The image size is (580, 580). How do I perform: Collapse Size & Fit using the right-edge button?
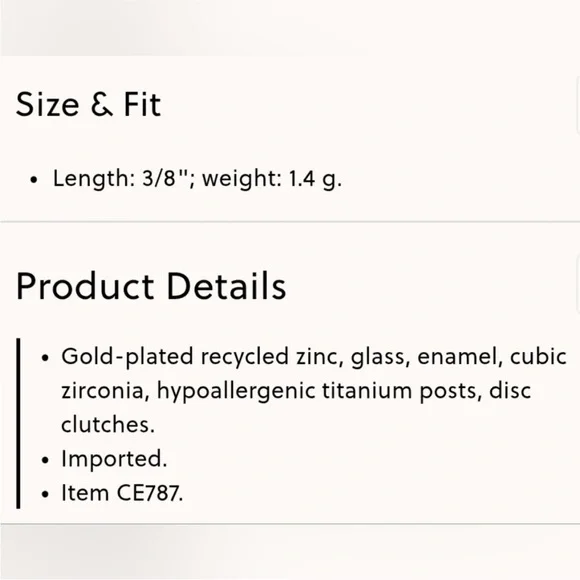578,105
